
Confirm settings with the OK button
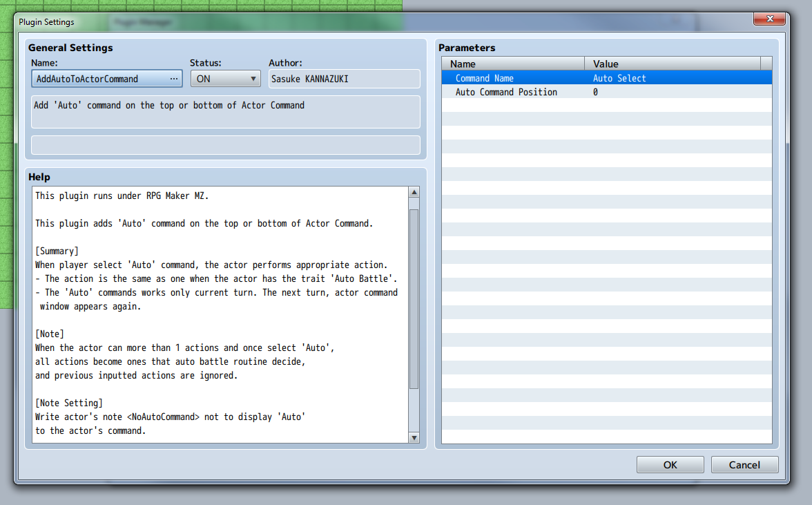[x=669, y=464]
